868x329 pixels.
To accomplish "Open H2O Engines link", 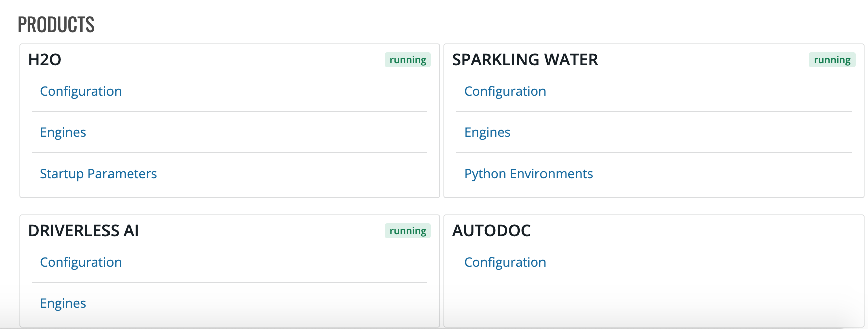I will 63,132.
